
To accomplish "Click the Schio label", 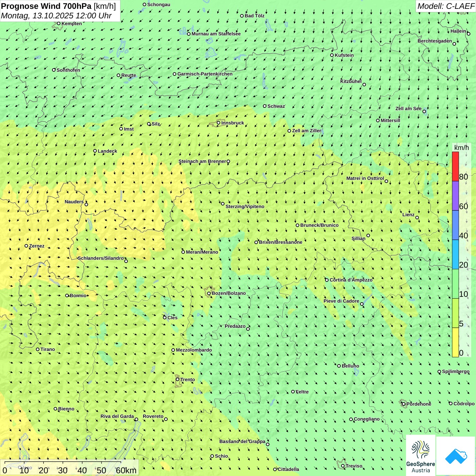I will click(222, 456).
